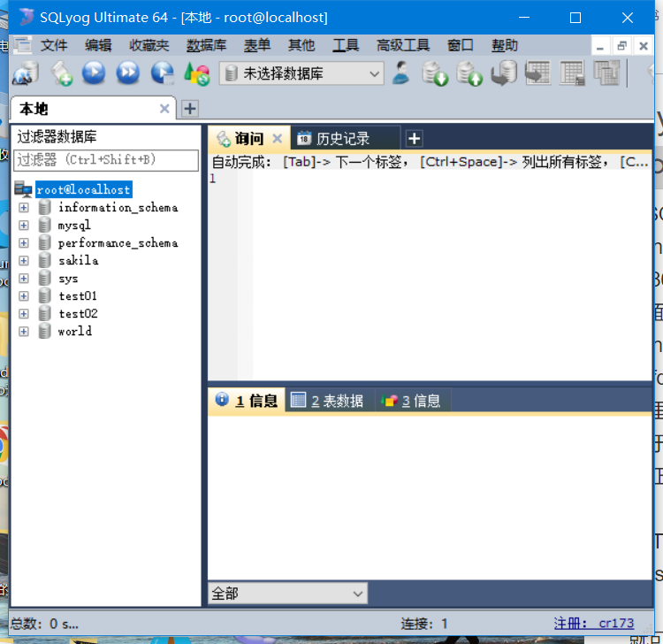Open the user manager icon

[400, 73]
